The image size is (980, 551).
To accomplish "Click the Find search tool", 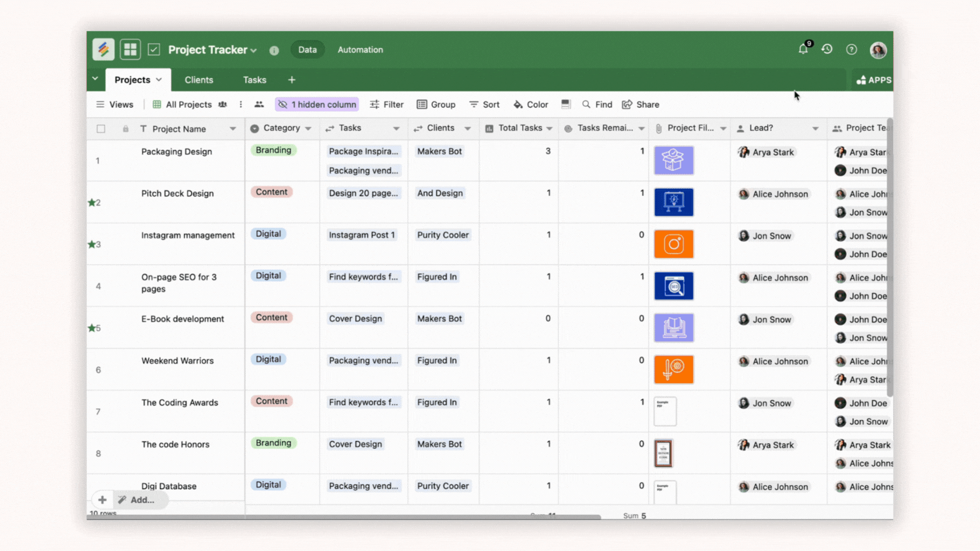I will coord(597,104).
